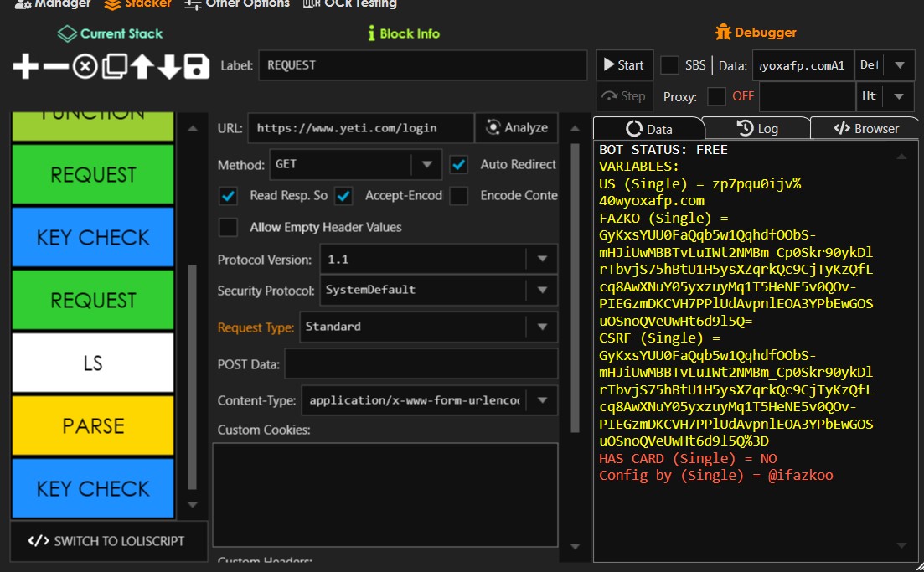The height and width of the screenshot is (572, 924).
Task: Check the SBS checkbox in Debugger
Action: click(669, 65)
